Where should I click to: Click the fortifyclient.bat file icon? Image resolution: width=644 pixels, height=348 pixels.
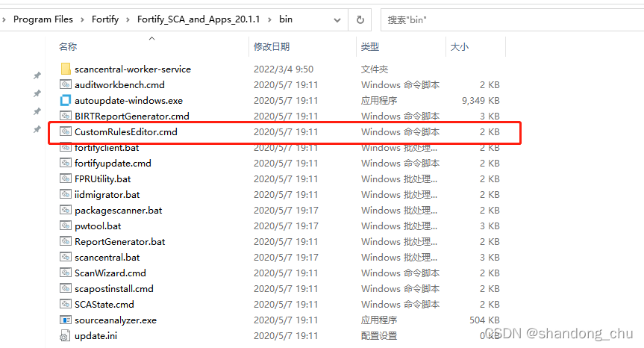66,148
